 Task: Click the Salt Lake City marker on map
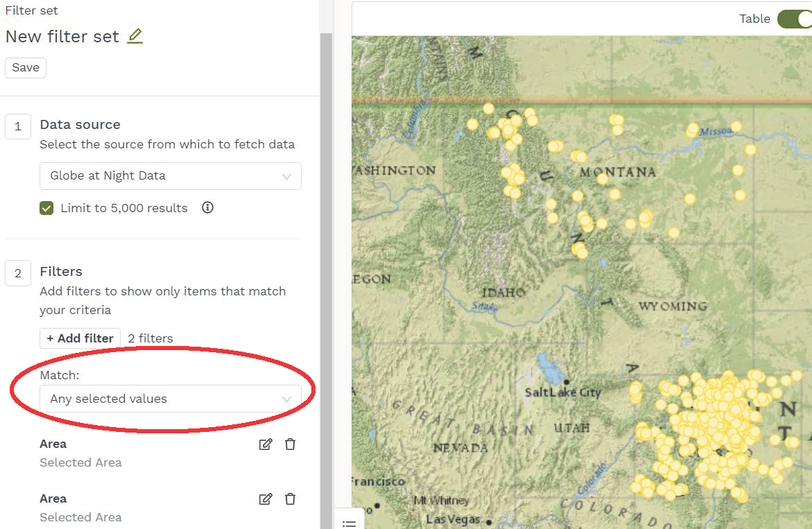567,382
